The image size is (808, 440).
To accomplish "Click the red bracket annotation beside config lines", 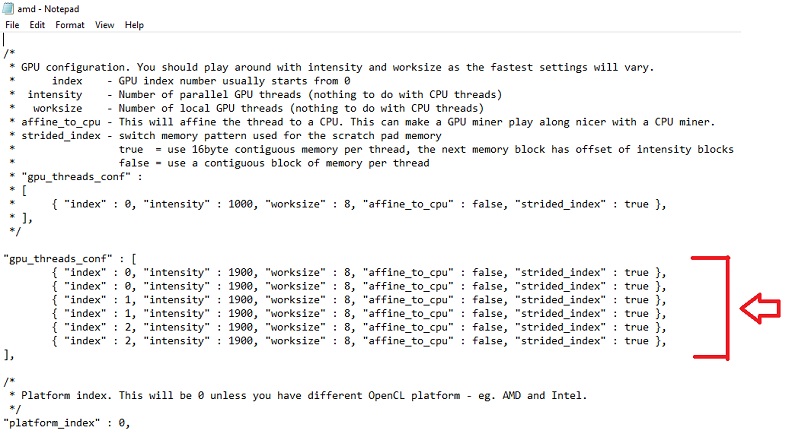I will (x=711, y=308).
